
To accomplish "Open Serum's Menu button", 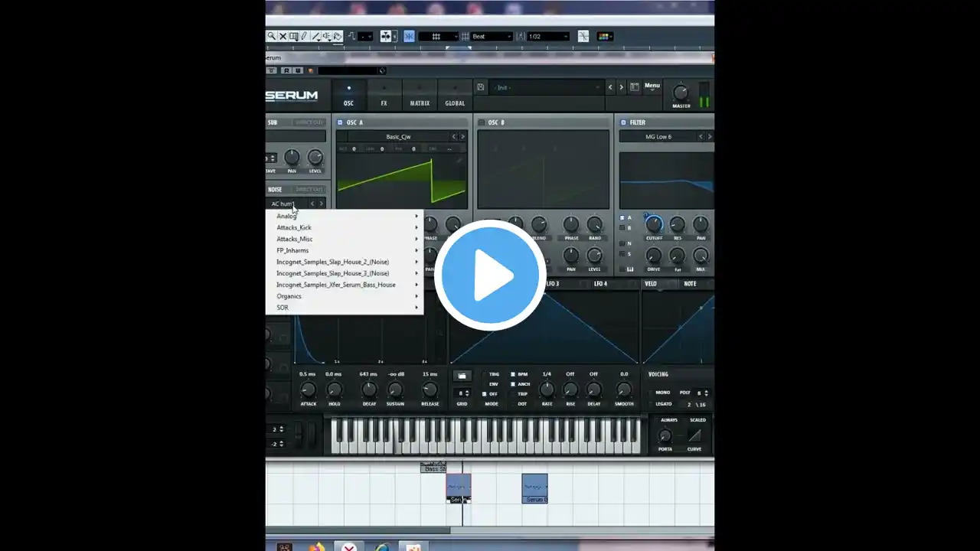I will (x=652, y=86).
